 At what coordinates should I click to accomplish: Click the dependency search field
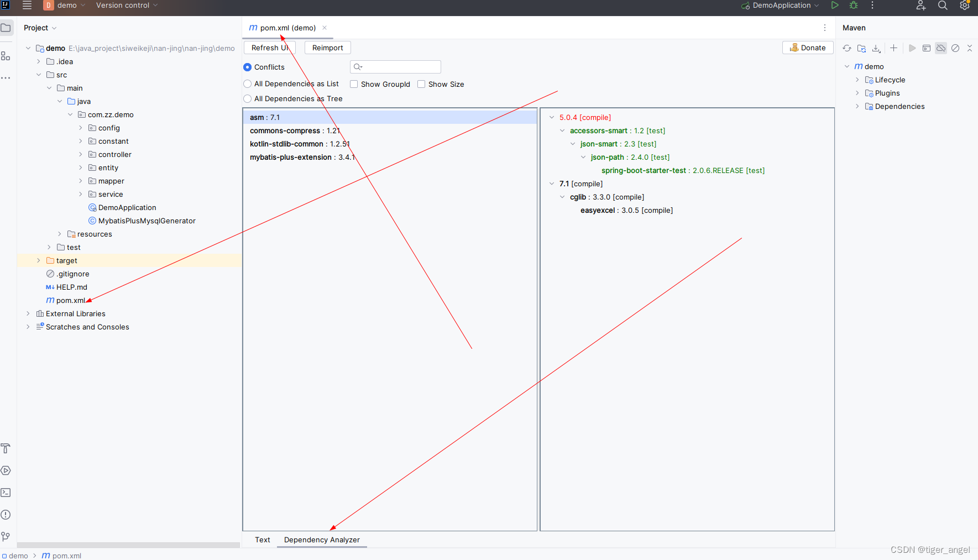[395, 67]
